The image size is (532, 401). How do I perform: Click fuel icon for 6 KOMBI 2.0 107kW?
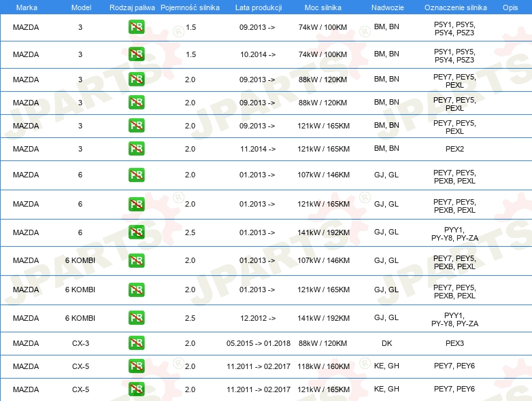[136, 260]
